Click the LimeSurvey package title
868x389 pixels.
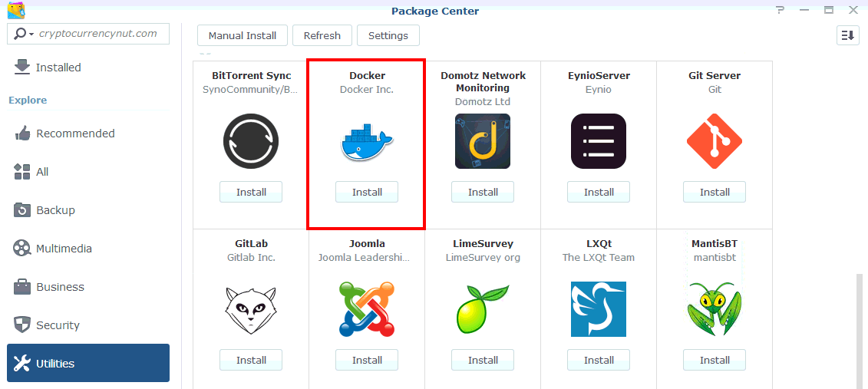[483, 243]
